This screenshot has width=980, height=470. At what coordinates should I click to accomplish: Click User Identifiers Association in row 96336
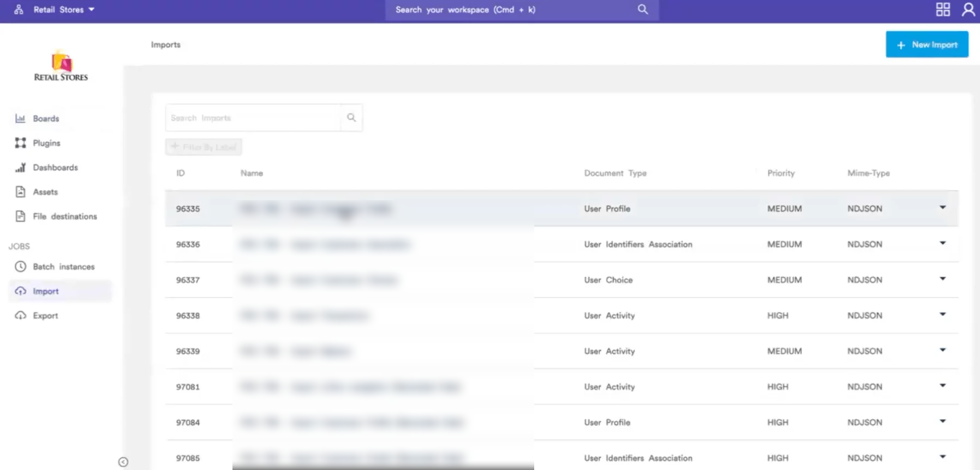click(x=638, y=244)
